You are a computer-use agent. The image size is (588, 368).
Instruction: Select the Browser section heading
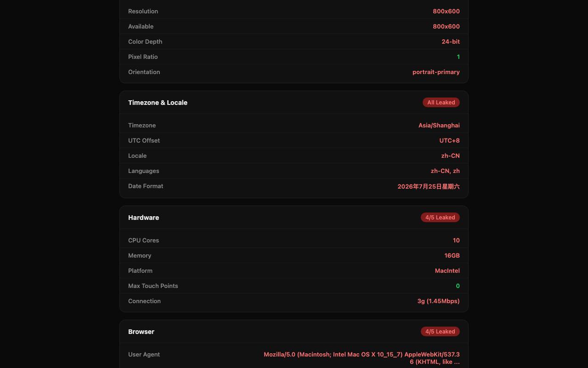click(141, 332)
